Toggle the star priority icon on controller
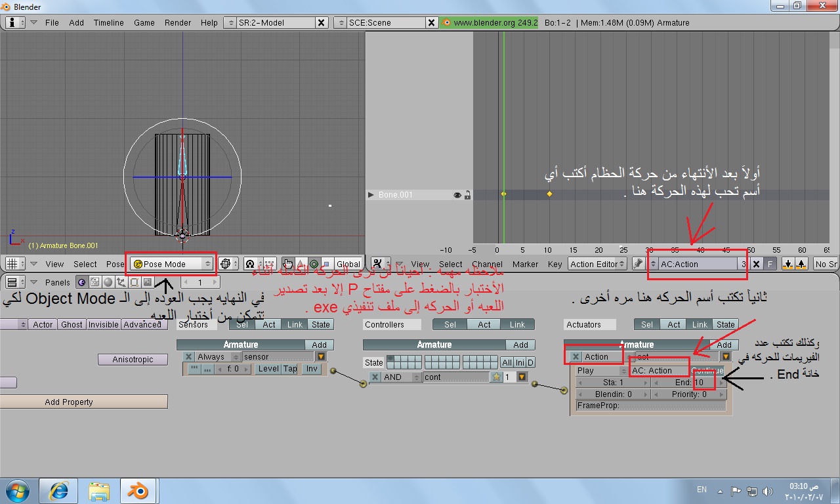Screen dimensions: 840x504 497,377
